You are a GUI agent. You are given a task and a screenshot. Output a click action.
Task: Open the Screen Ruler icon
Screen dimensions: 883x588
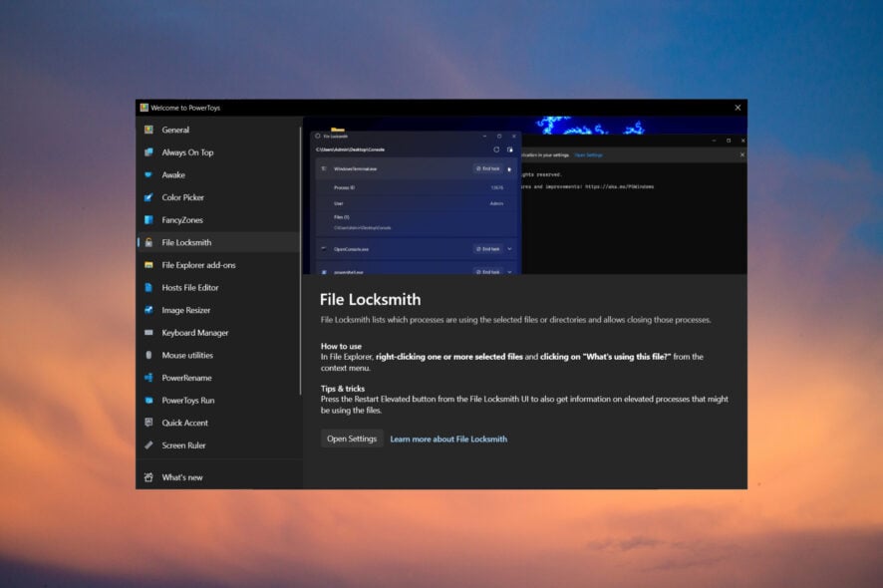point(148,444)
